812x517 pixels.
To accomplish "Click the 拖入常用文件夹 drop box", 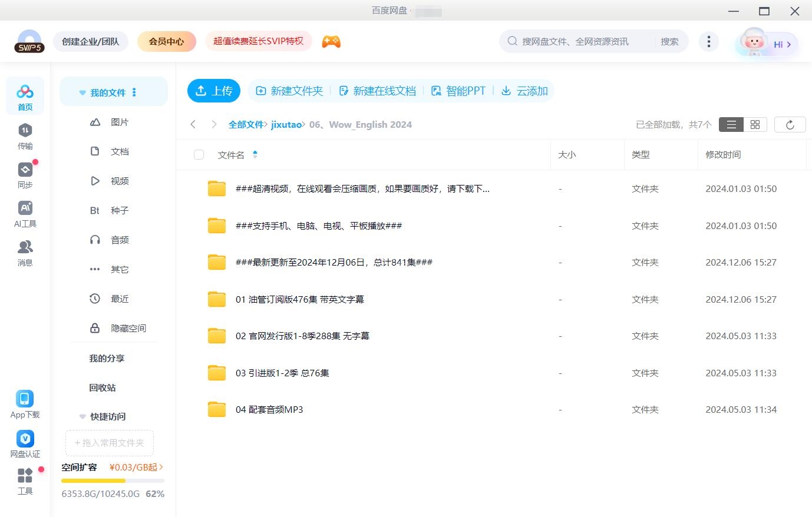I will click(x=110, y=443).
